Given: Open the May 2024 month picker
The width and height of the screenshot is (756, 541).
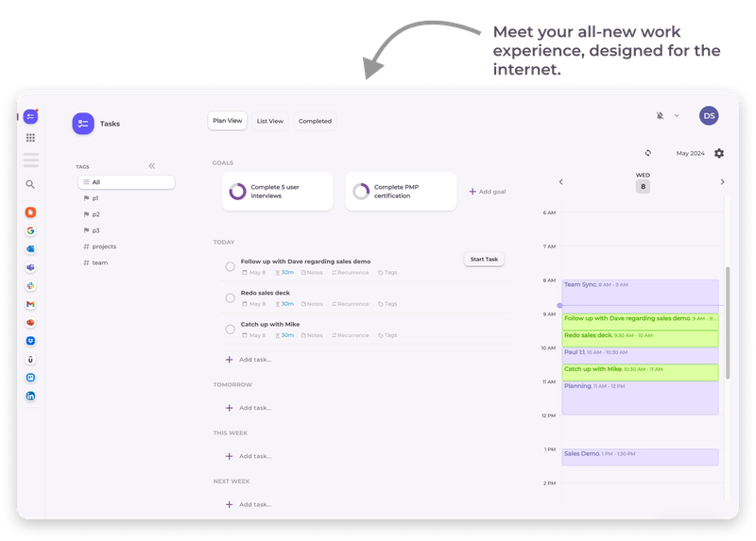Looking at the screenshot, I should pos(690,153).
